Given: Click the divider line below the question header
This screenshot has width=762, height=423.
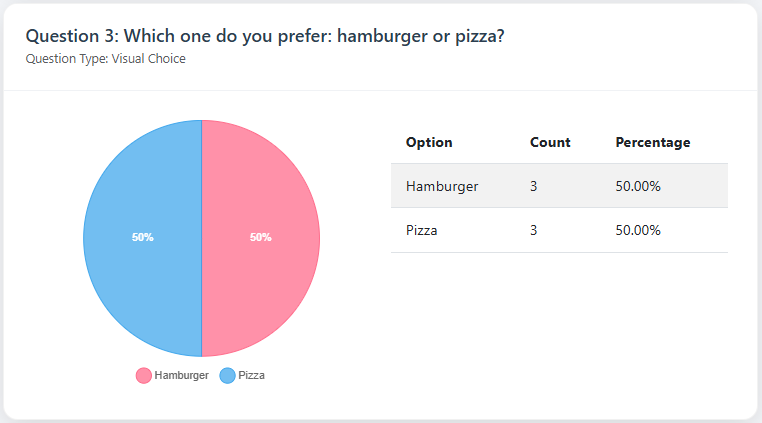Looking at the screenshot, I should (380, 90).
